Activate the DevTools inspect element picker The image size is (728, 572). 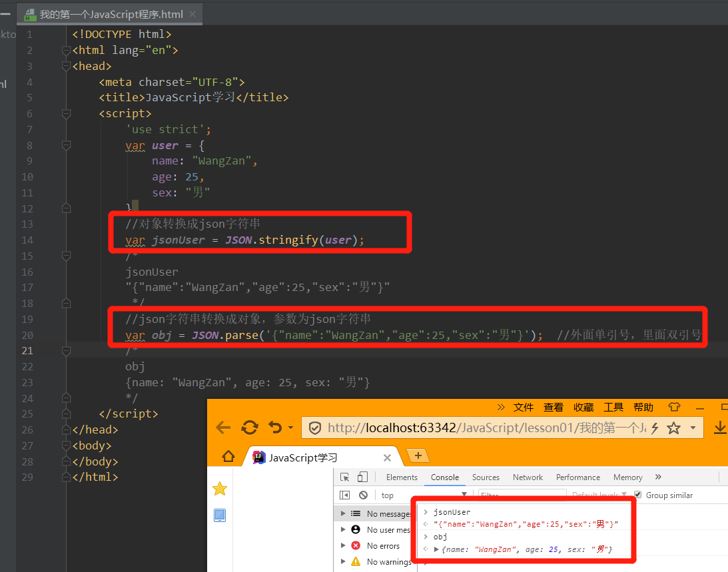(345, 477)
